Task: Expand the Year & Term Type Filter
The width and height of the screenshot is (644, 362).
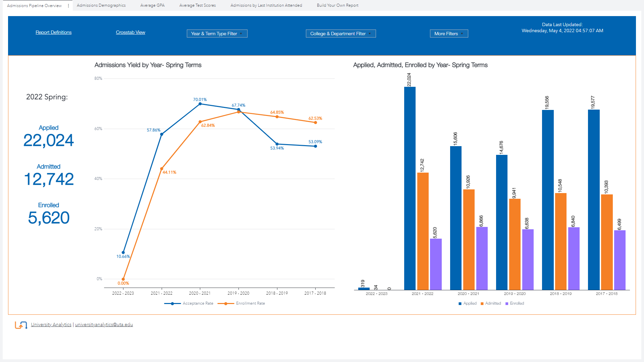Action: click(217, 34)
